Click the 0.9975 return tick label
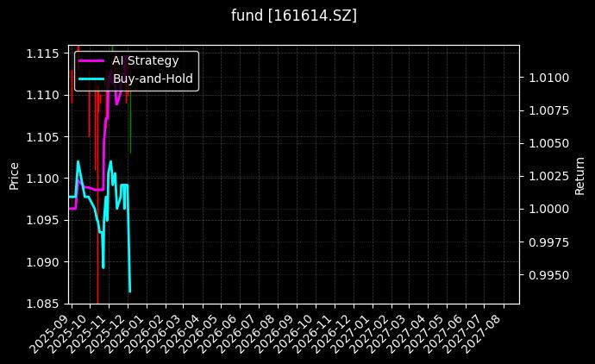 [548, 242]
